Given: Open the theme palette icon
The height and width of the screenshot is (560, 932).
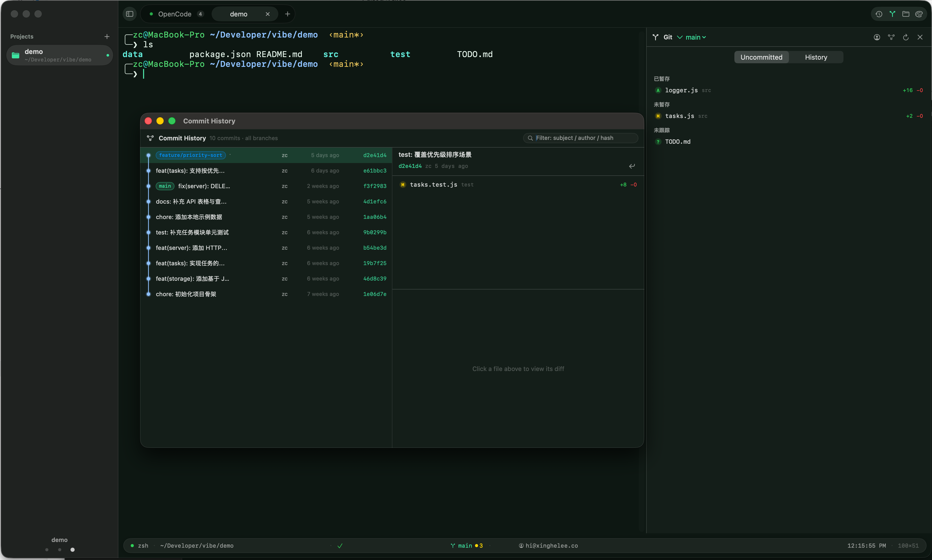Looking at the screenshot, I should pos(919,14).
